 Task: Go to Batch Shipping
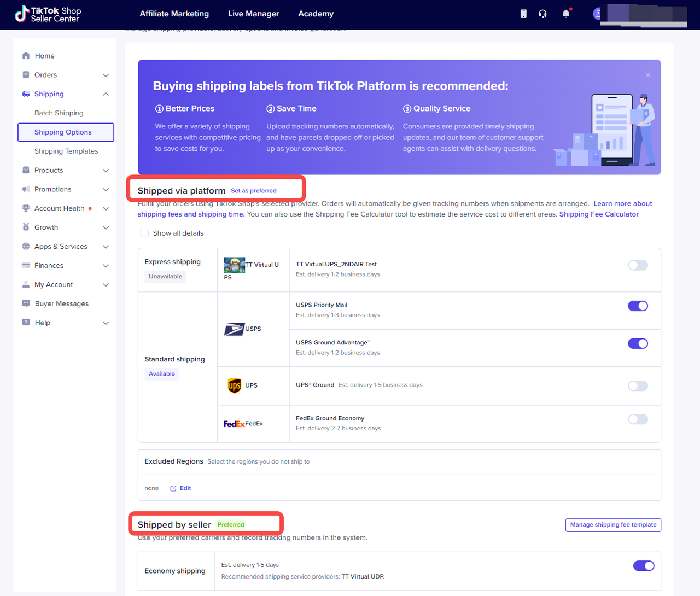click(x=59, y=113)
